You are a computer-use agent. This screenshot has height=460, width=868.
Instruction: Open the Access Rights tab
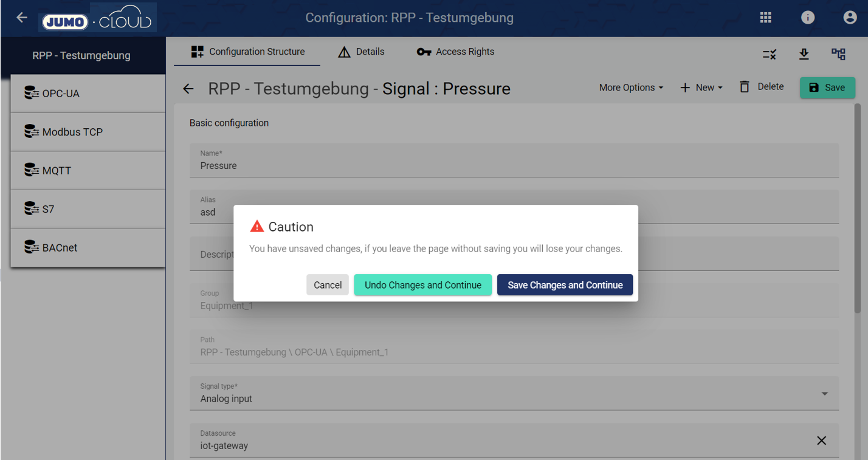pos(455,52)
